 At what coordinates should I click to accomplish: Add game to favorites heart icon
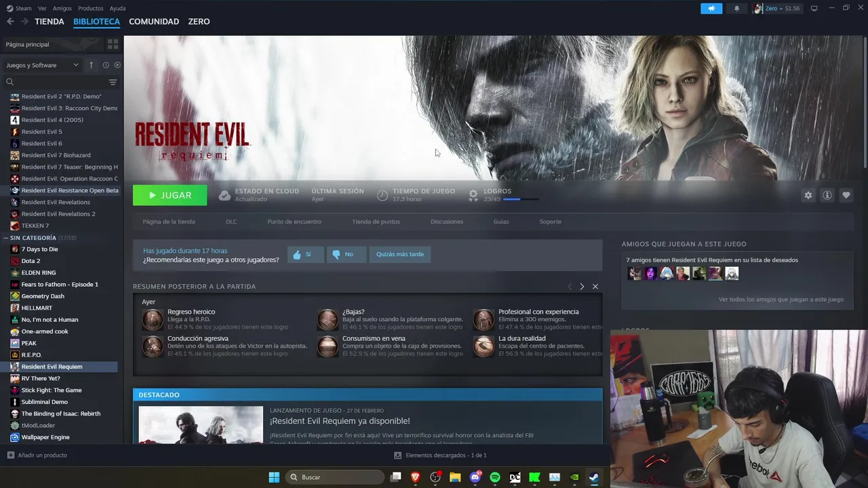[846, 195]
